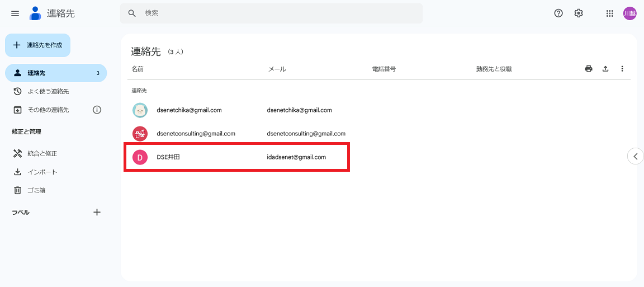
Task: Click the export contacts icon
Action: click(x=605, y=69)
